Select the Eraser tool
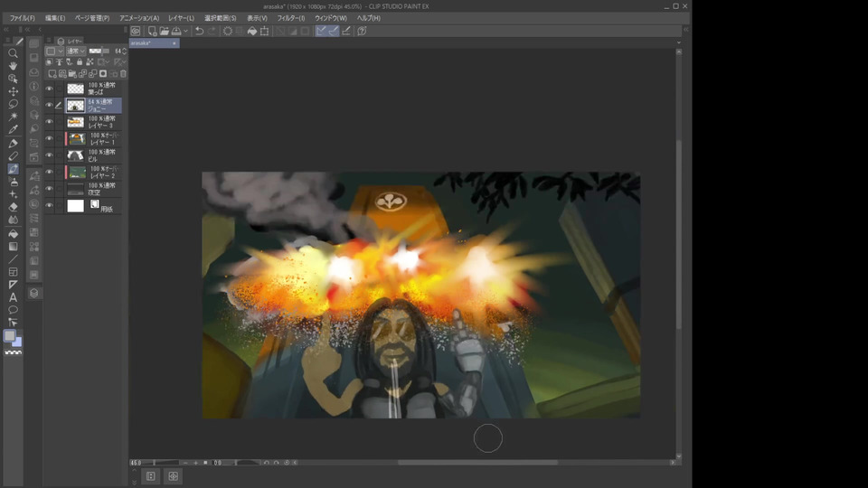868x488 pixels. pos(13,207)
